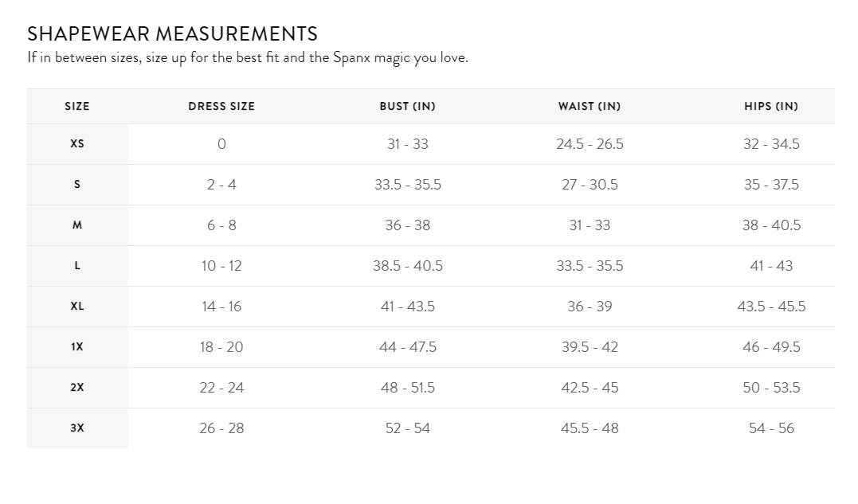Click the HIPS (IN) column header

point(771,106)
